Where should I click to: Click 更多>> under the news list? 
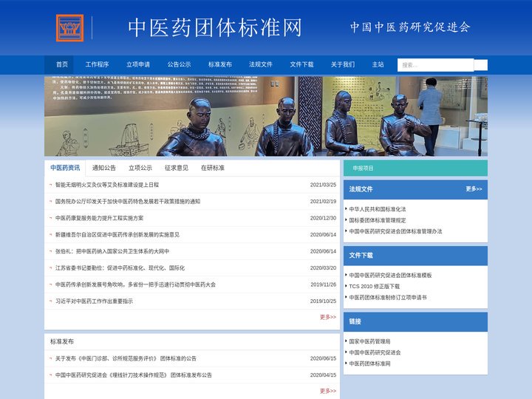[x=328, y=317]
